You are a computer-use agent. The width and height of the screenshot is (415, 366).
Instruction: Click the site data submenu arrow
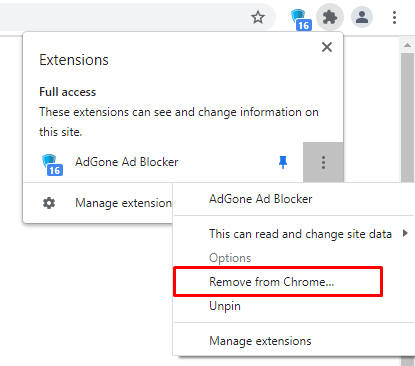coord(405,233)
